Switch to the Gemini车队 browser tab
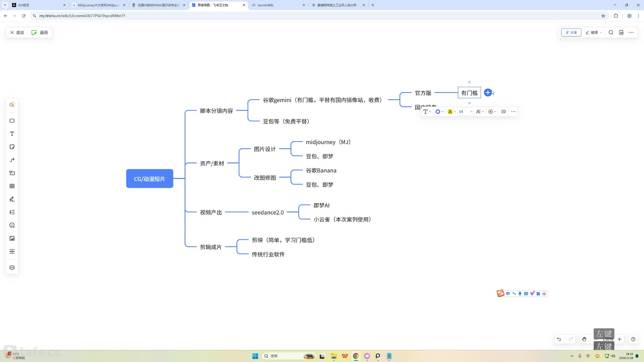 pyautogui.click(x=278, y=5)
